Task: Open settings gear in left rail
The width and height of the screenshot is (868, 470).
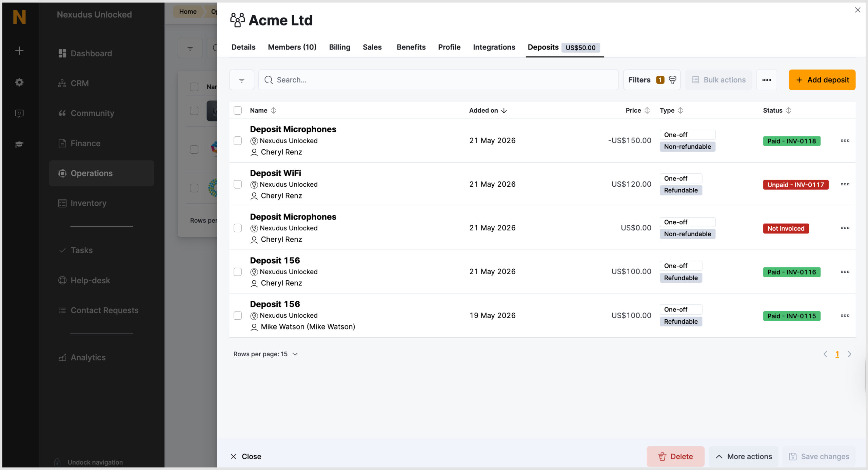Action: click(19, 82)
